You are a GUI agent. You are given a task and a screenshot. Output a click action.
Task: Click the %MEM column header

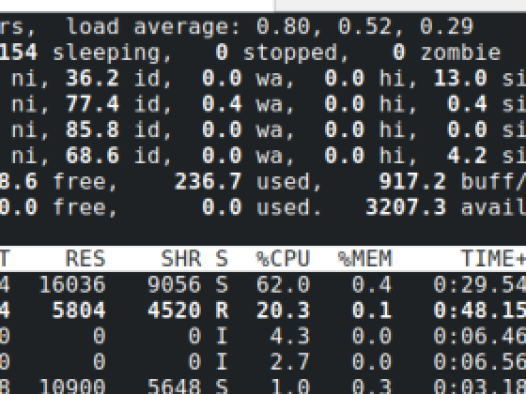[x=365, y=259]
